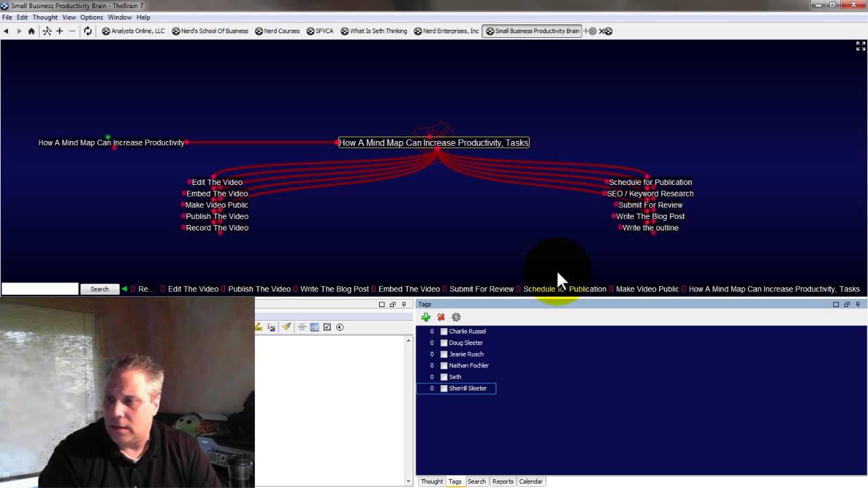Click the plex layout icon in toolbar

click(47, 31)
